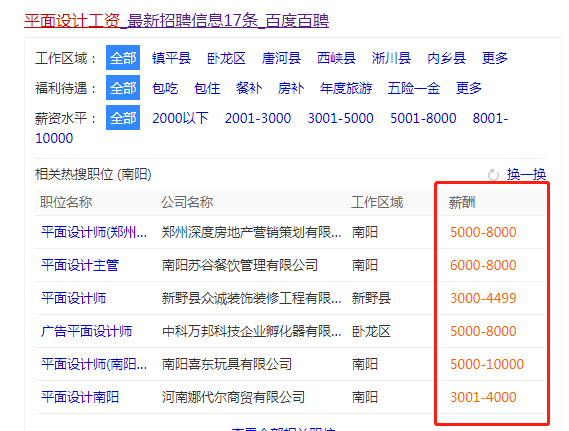The width and height of the screenshot is (569, 431).
Task: Expand 更多 in the 工作区域 row
Action: (x=495, y=58)
